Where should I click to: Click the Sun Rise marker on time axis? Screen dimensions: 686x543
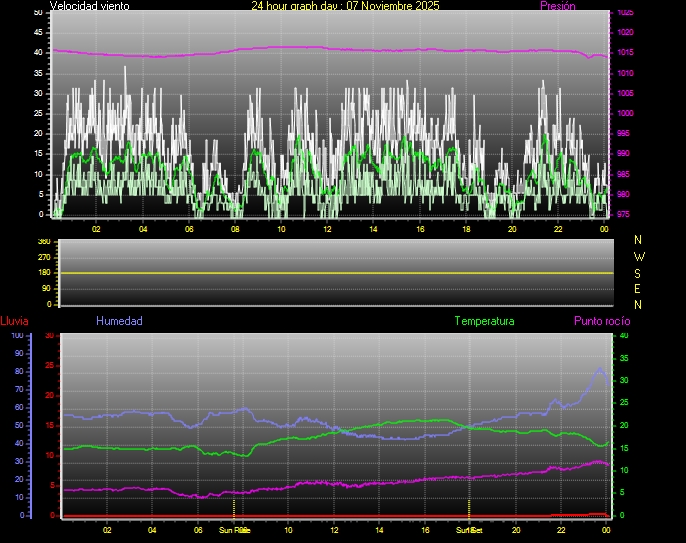(x=234, y=530)
